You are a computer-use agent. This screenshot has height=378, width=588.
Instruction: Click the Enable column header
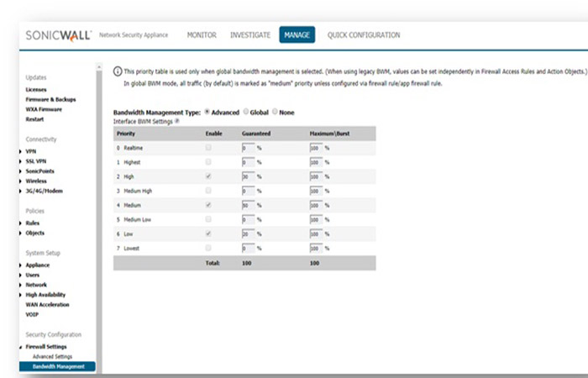coord(213,133)
